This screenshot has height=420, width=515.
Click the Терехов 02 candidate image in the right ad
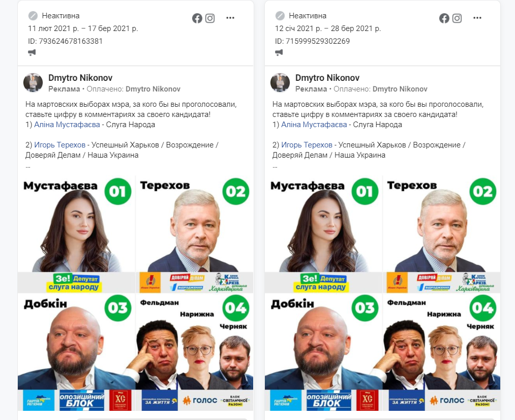441,234
